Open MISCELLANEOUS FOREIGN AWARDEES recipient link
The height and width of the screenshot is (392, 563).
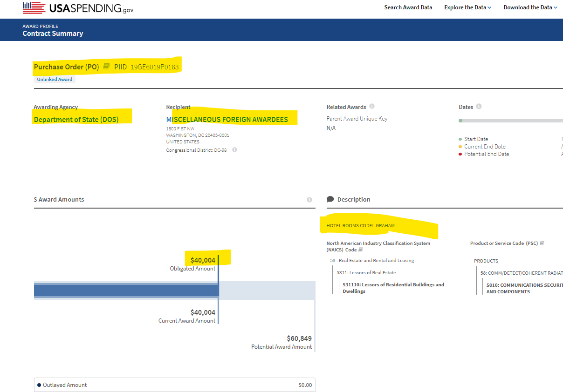pos(227,120)
